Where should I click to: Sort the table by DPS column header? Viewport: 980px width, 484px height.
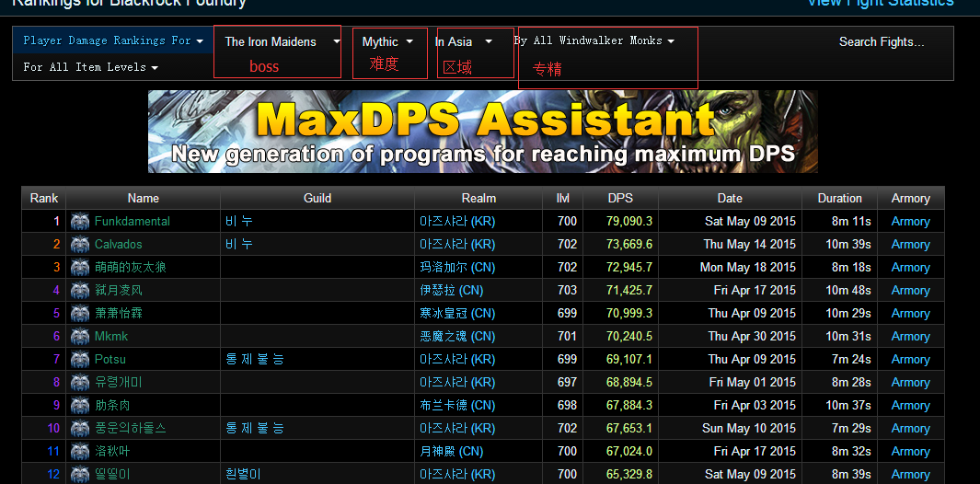pyautogui.click(x=620, y=198)
